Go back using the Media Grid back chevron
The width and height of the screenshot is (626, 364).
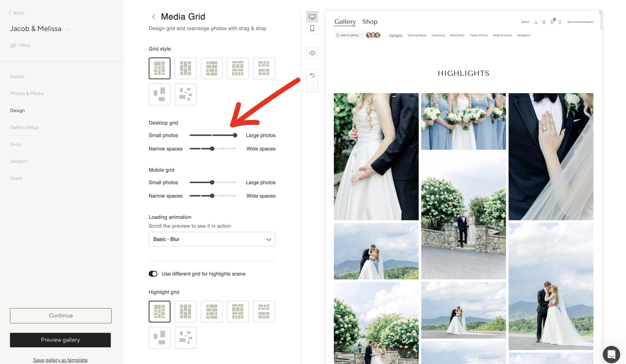(x=154, y=16)
